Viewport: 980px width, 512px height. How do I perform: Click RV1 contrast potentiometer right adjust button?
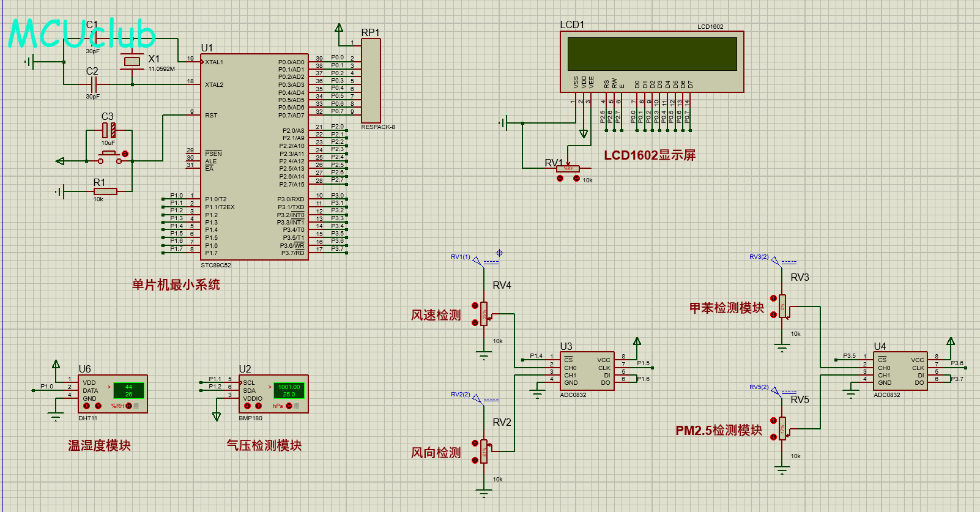coord(576,178)
